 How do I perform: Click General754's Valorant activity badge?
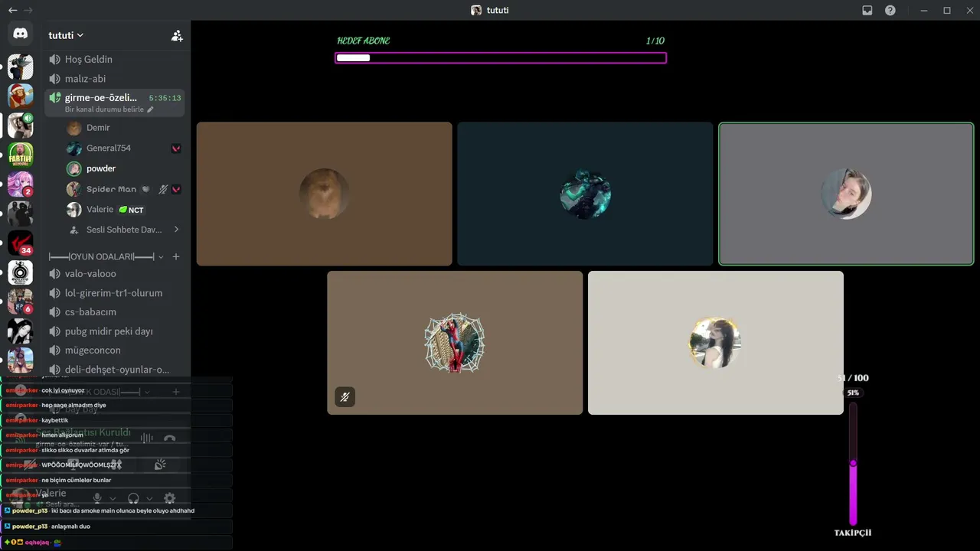(x=176, y=148)
